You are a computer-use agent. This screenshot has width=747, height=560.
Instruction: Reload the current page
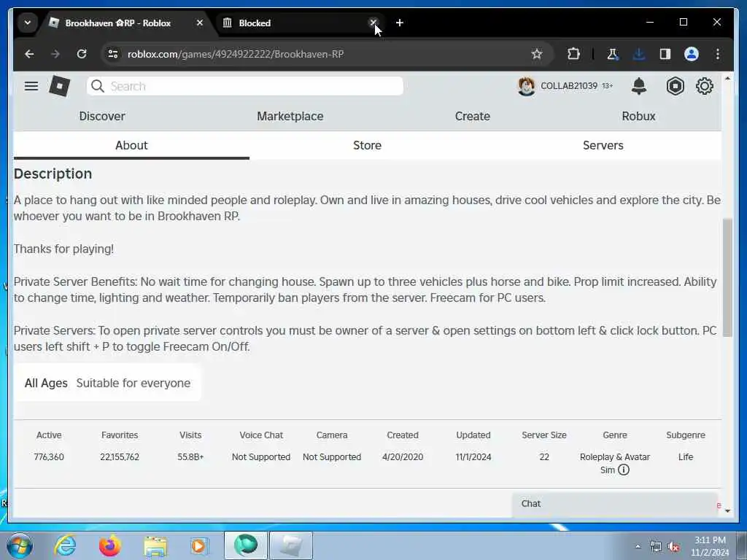[82, 54]
